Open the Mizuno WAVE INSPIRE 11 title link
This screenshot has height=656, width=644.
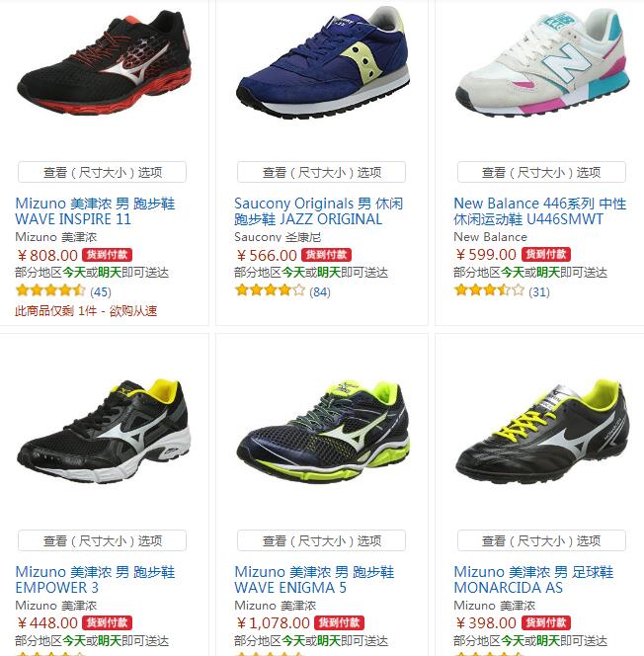[x=95, y=211]
